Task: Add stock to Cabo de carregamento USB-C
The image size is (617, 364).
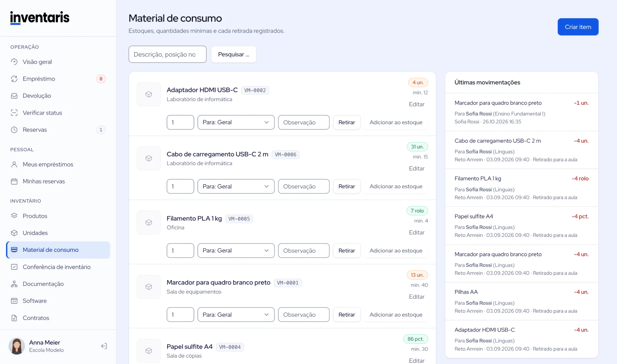Action: pyautogui.click(x=396, y=186)
